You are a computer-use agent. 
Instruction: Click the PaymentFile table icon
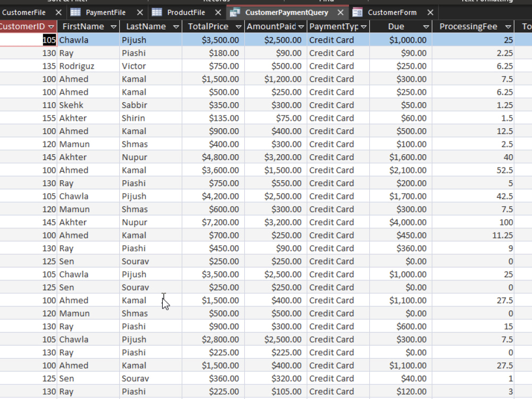[76, 13]
